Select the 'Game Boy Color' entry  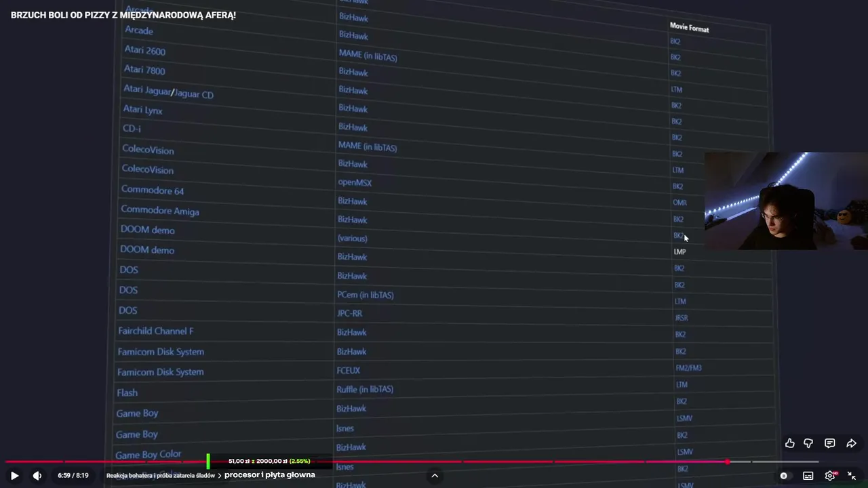[149, 455]
